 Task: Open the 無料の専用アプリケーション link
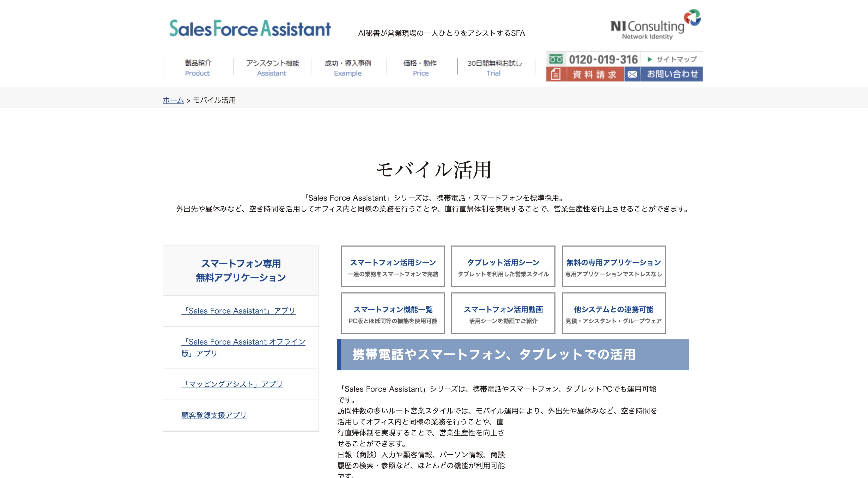pyautogui.click(x=614, y=262)
